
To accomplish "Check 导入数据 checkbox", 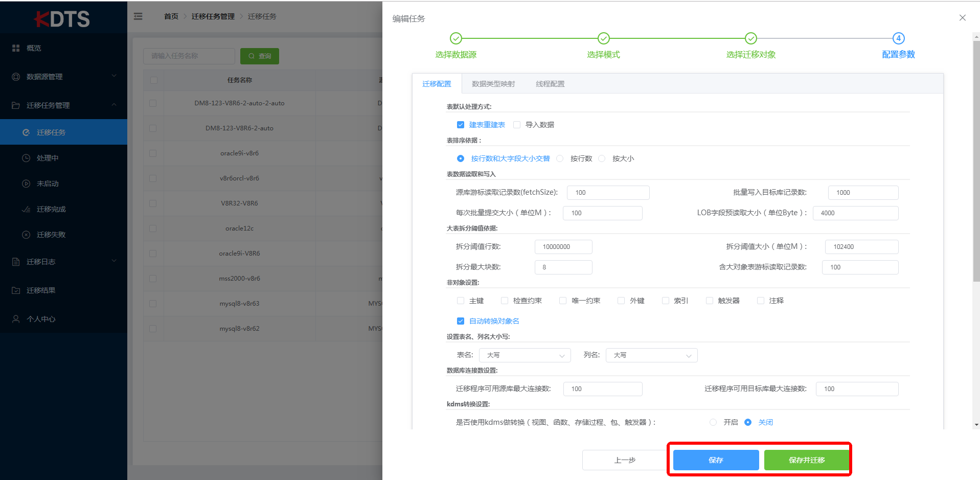I will click(517, 125).
